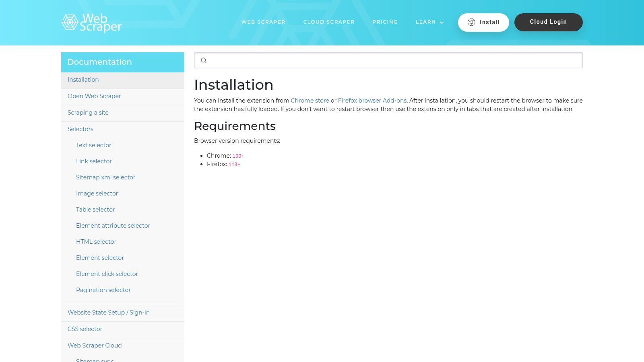Select the CSS selector sidebar entry
Screen dimensions: 644x362
coord(85,329)
